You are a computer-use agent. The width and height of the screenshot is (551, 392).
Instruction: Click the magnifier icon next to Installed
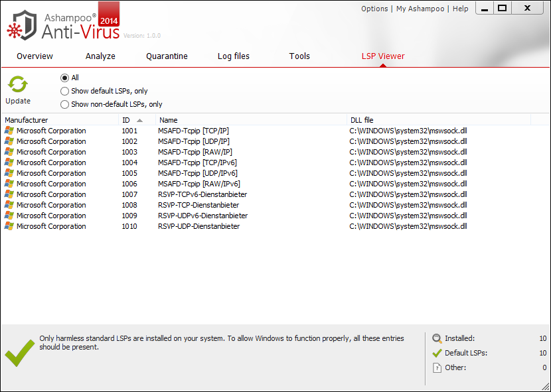(x=437, y=338)
